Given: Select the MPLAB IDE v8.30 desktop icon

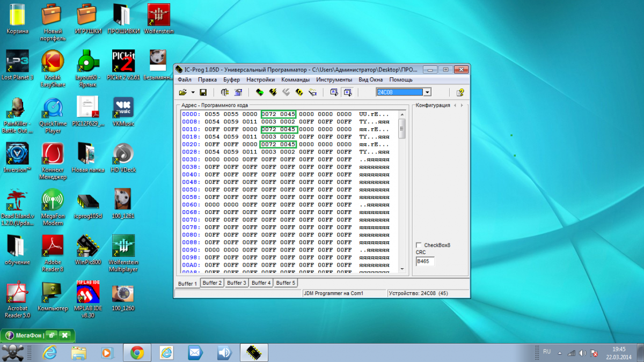Looking at the screenshot, I should click(88, 298).
